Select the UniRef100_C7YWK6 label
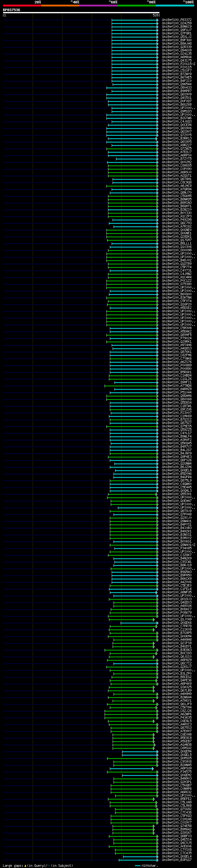The image size is (197, 868). [x=176, y=358]
